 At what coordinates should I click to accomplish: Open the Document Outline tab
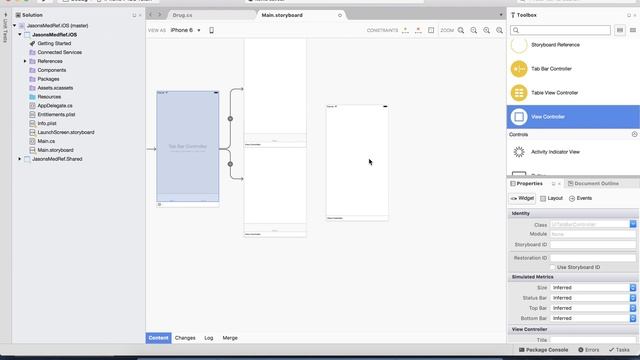click(593, 184)
